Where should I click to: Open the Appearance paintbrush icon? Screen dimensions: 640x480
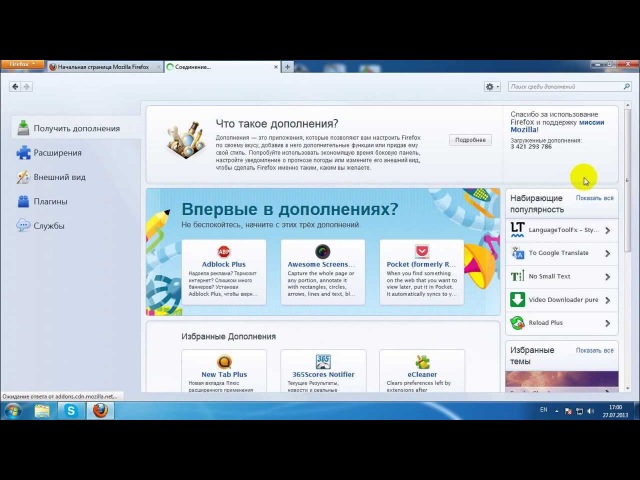click(23, 177)
